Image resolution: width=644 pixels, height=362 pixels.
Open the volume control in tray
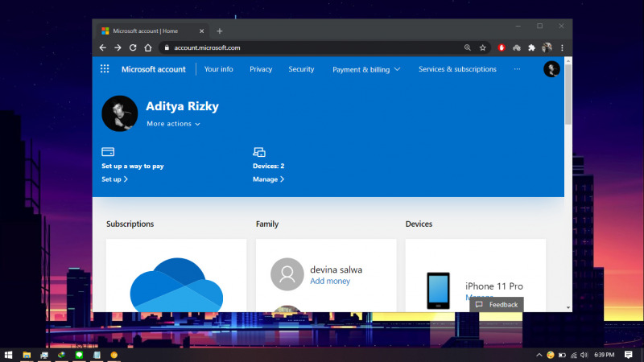click(x=584, y=355)
